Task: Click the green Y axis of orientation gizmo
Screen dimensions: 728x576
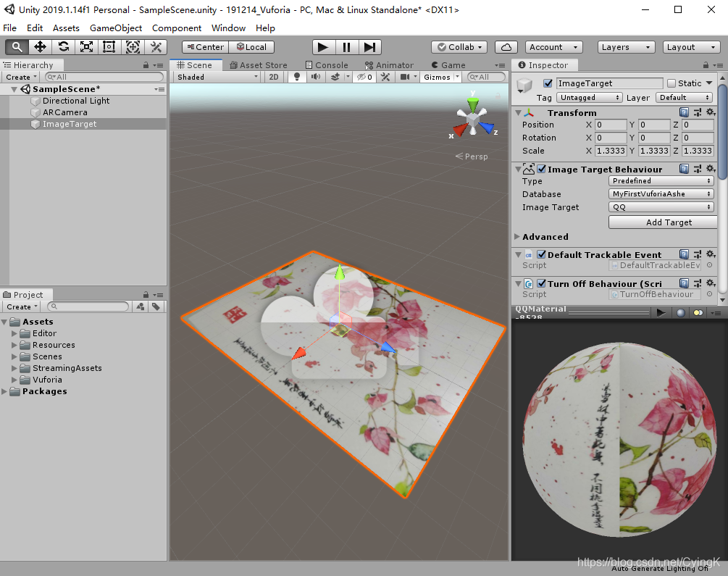Action: [x=472, y=104]
